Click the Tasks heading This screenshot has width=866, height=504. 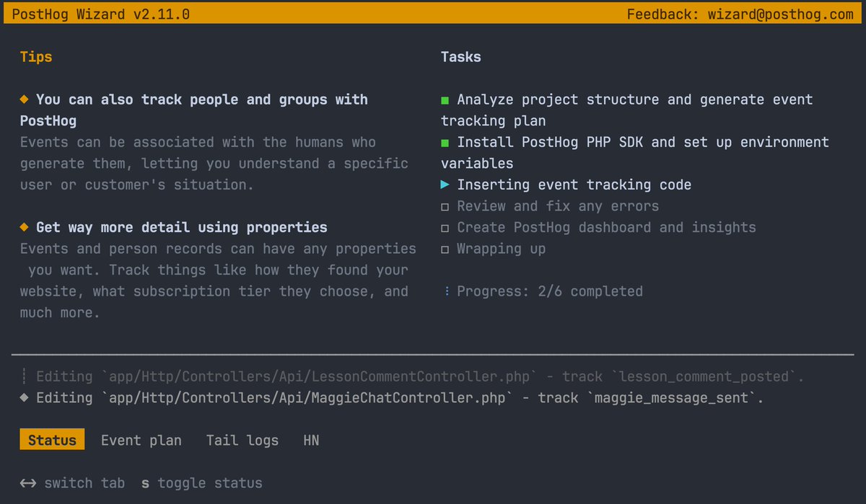[461, 57]
